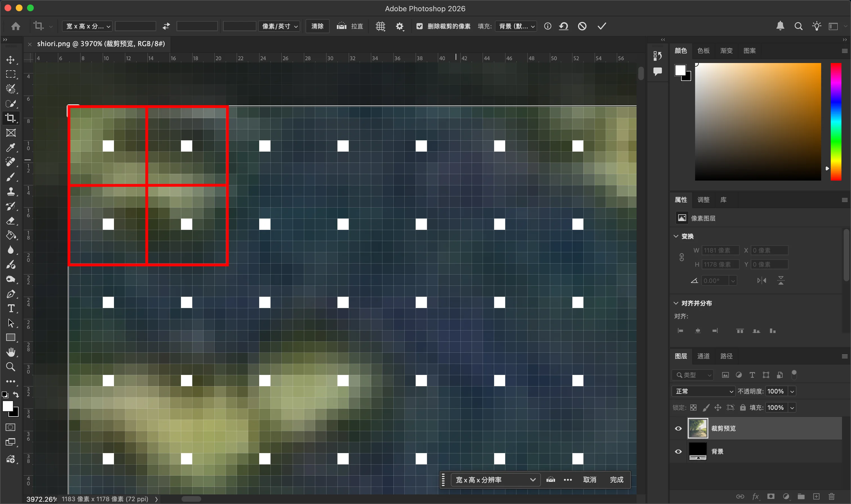The image size is (851, 504).
Task: Commit the crop with the checkmark icon
Action: 602,26
